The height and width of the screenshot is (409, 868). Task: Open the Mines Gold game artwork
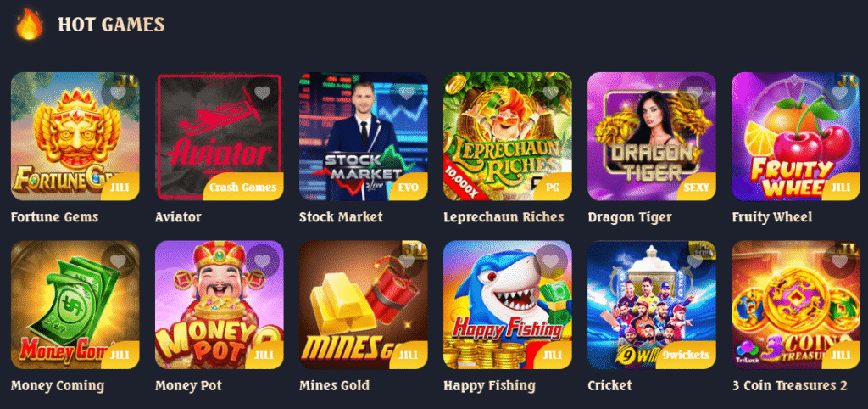coord(363,305)
